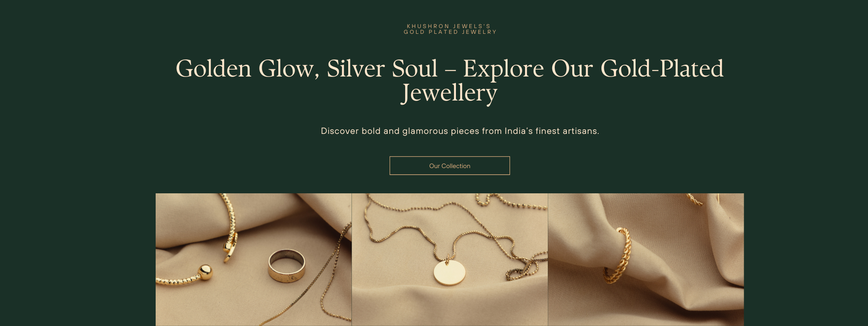Click the KHUSHRON JEWELS'S label
868x326 pixels.
pos(449,26)
